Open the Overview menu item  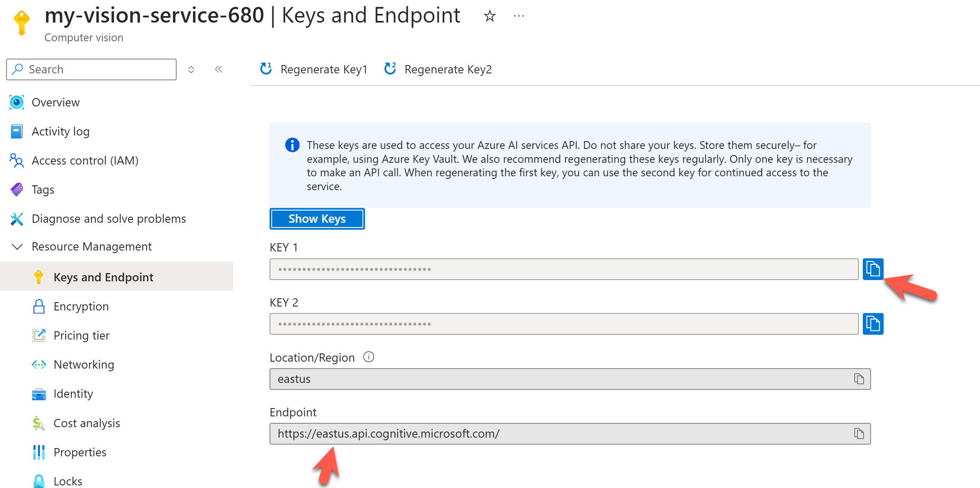tap(56, 102)
